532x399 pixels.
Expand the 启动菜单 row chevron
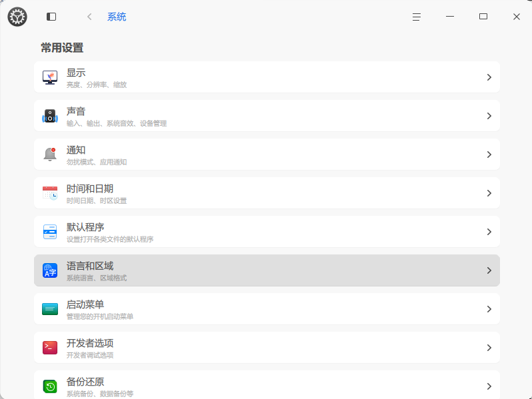(x=489, y=309)
